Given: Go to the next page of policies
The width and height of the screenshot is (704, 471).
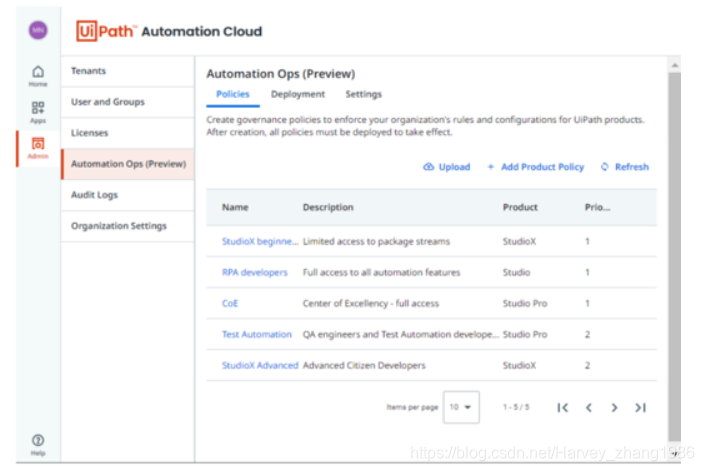Looking at the screenshot, I should [x=614, y=407].
